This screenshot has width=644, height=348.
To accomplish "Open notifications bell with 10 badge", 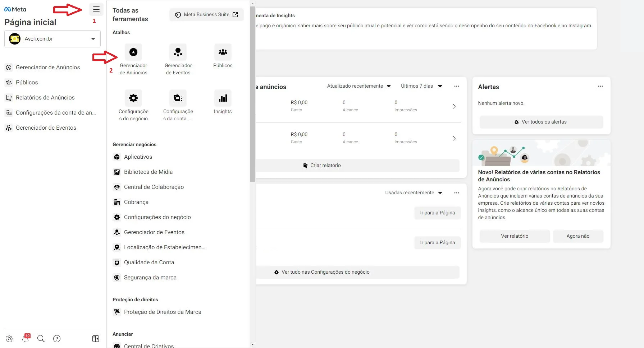I will point(25,338).
